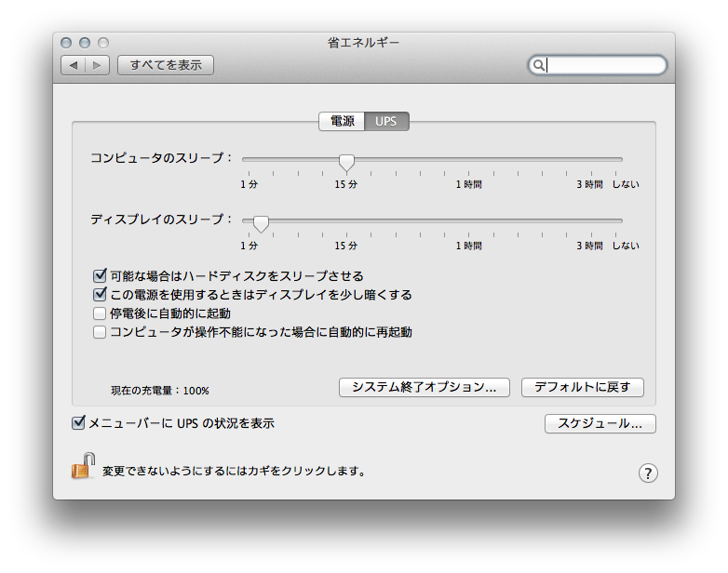Click デフォルトに戻す button
The width and height of the screenshot is (728, 573).
[582, 387]
